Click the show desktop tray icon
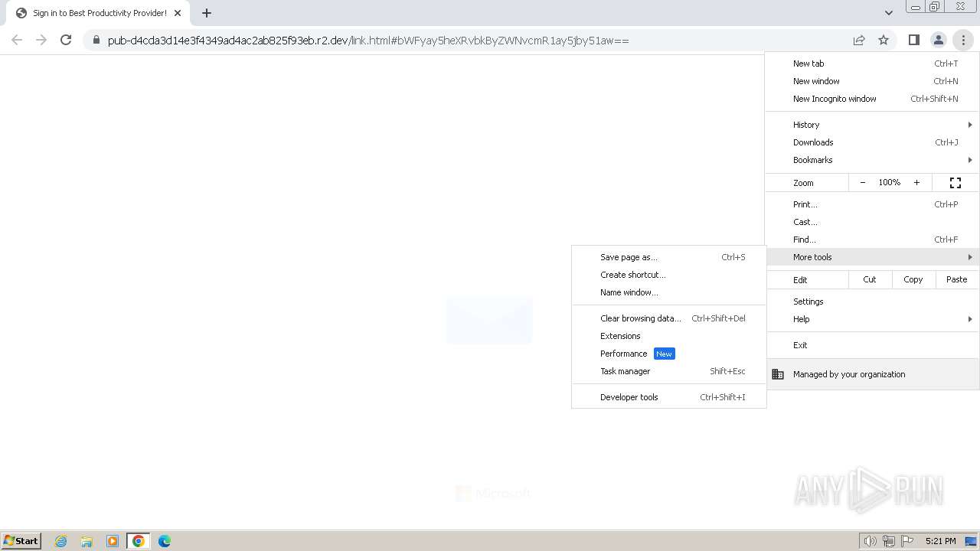 tap(971, 541)
